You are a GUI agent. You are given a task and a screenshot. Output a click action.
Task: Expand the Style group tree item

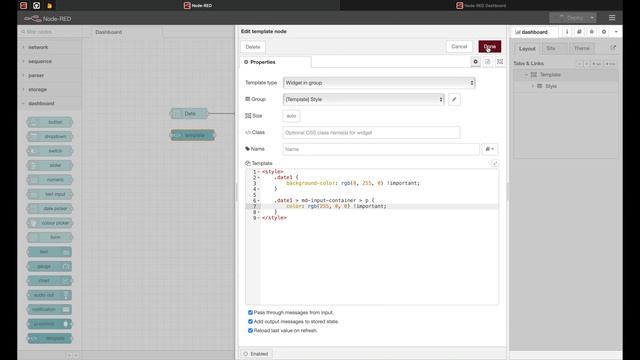[532, 86]
